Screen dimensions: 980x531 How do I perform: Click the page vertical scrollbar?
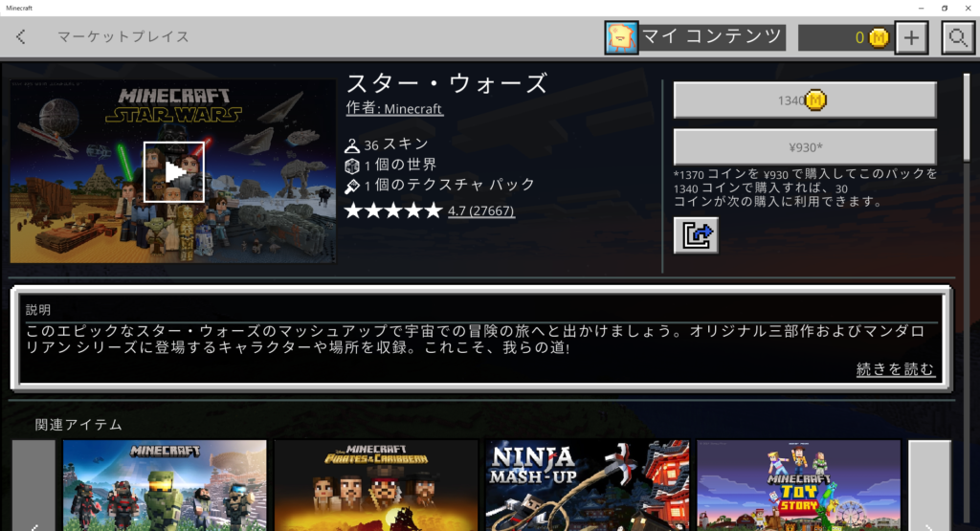[967, 118]
